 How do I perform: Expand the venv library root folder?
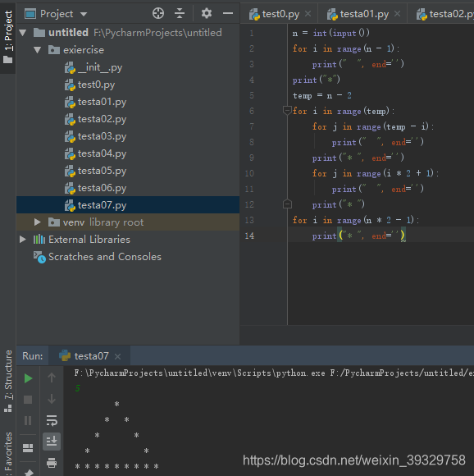click(x=37, y=222)
